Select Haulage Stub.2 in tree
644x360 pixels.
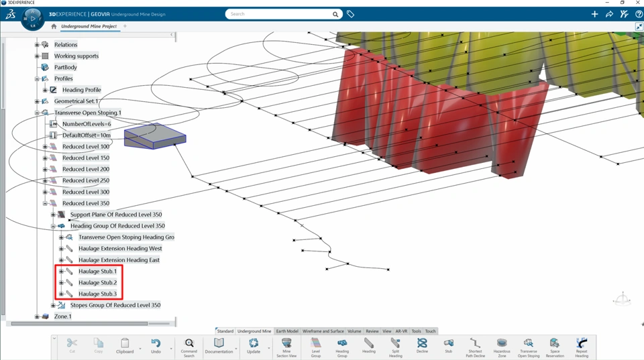click(x=98, y=282)
